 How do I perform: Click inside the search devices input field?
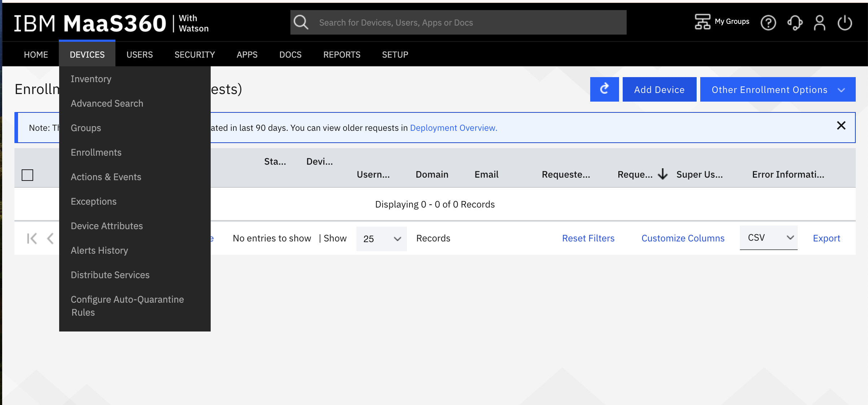[433, 22]
